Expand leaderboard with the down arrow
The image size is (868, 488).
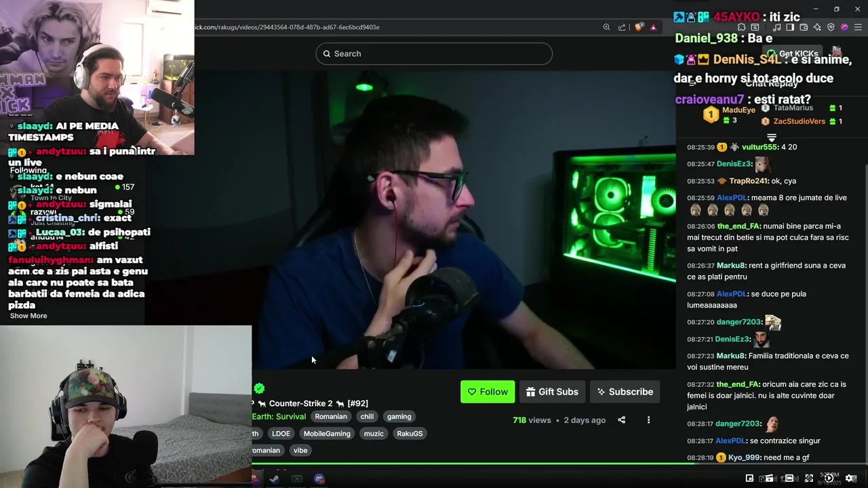click(772, 138)
